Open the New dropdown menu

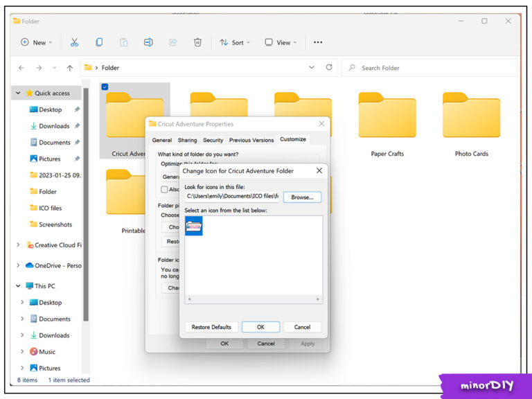pos(36,42)
